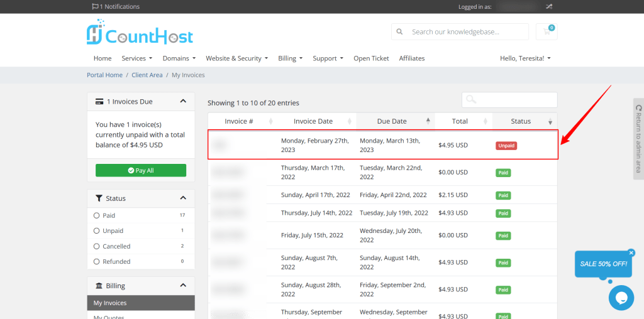Image resolution: width=644 pixels, height=319 pixels.
Task: Click the bank icon beside Billing
Action: (x=99, y=286)
